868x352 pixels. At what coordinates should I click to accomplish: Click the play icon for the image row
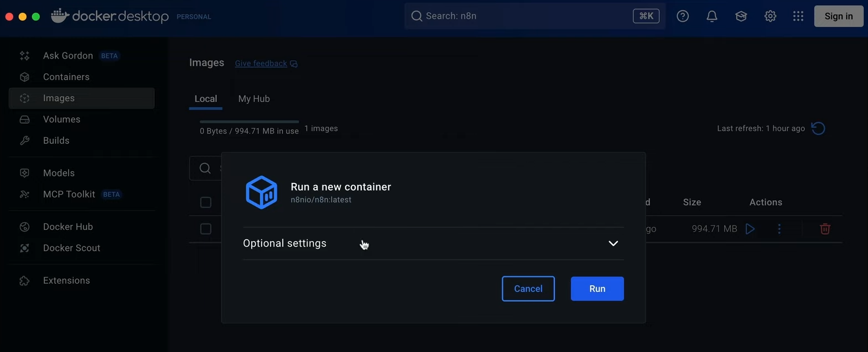pos(750,229)
